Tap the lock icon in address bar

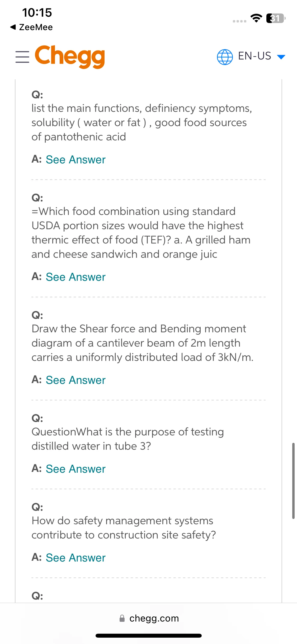tap(122, 618)
